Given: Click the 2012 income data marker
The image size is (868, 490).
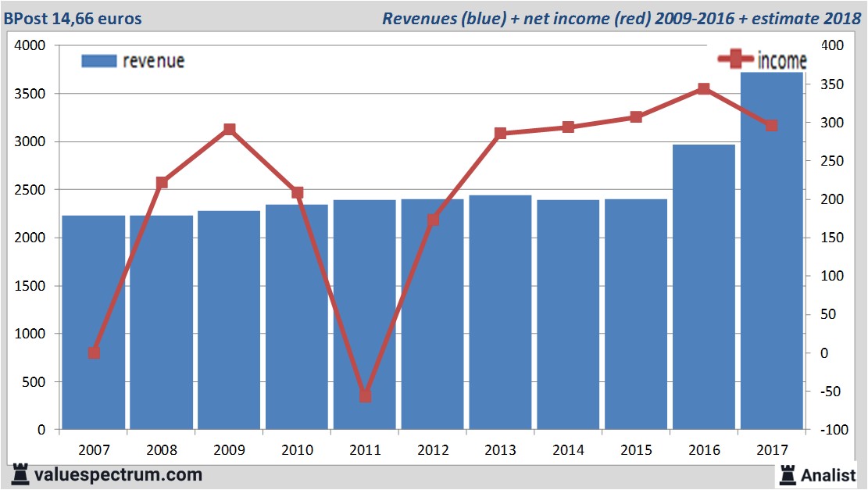Looking at the screenshot, I should pyautogui.click(x=433, y=220).
